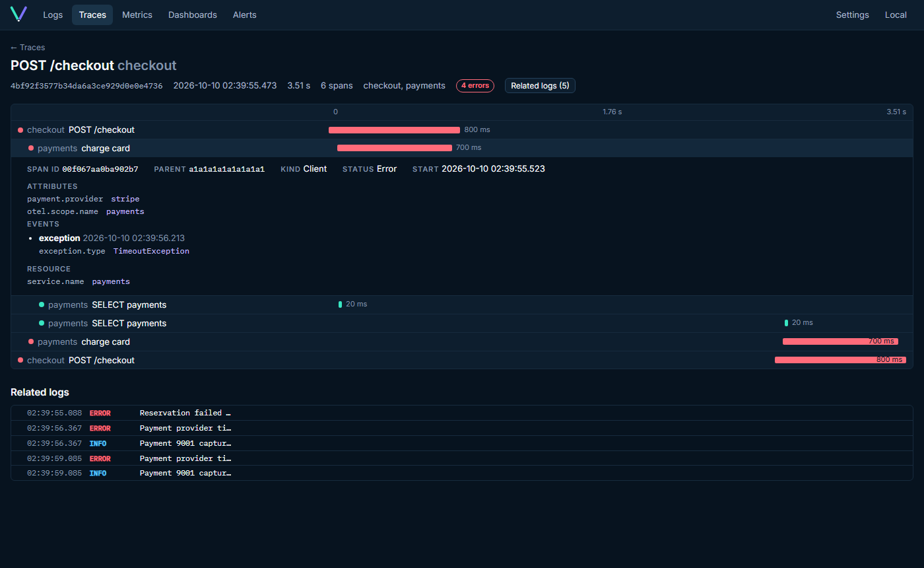Viewport: 924px width, 568px height.
Task: Click the trace start time 2026-10-10 02:39:55.473
Action: pyautogui.click(x=225, y=86)
